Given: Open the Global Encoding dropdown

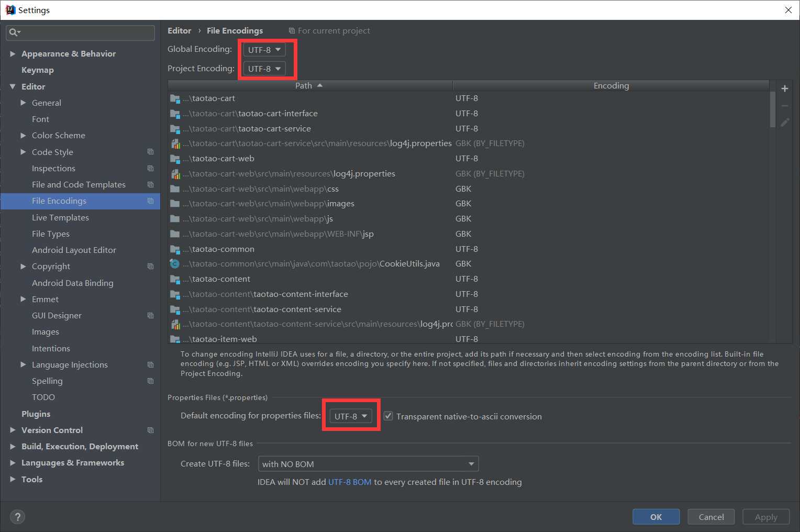Looking at the screenshot, I should [x=264, y=50].
